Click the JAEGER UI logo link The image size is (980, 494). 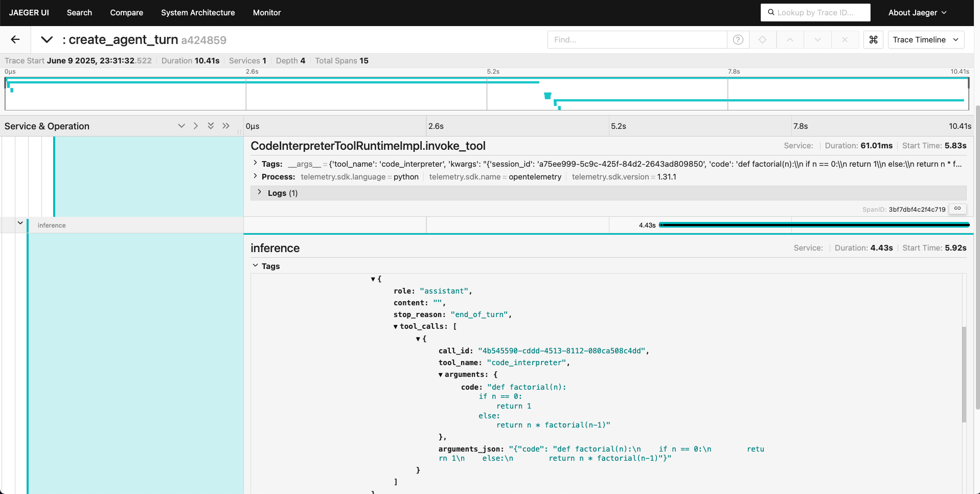29,12
